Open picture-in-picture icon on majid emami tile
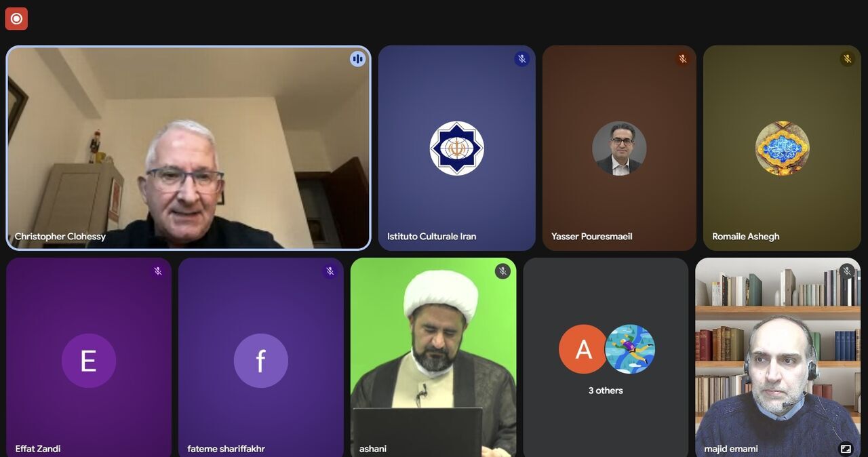The image size is (868, 457). click(846, 448)
